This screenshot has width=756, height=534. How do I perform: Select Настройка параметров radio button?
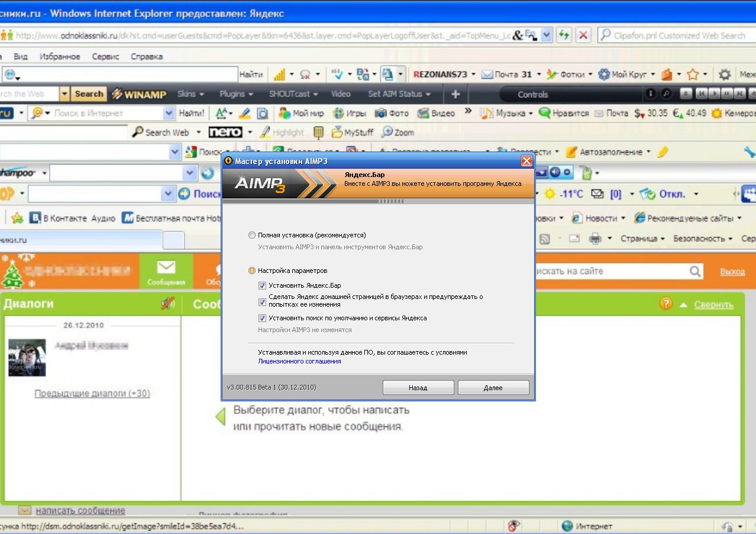[x=252, y=271]
